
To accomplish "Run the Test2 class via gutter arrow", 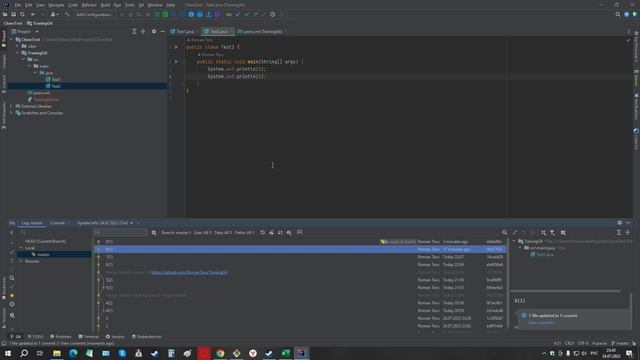I will (x=176, y=47).
